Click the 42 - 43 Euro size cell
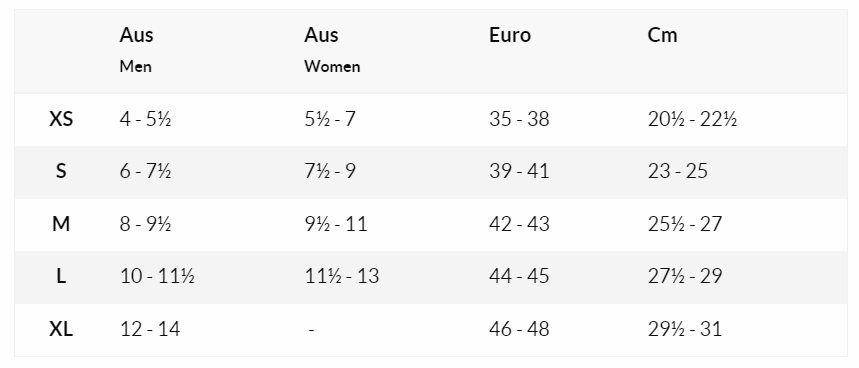Viewport: 859px width, 368px height. 519,224
